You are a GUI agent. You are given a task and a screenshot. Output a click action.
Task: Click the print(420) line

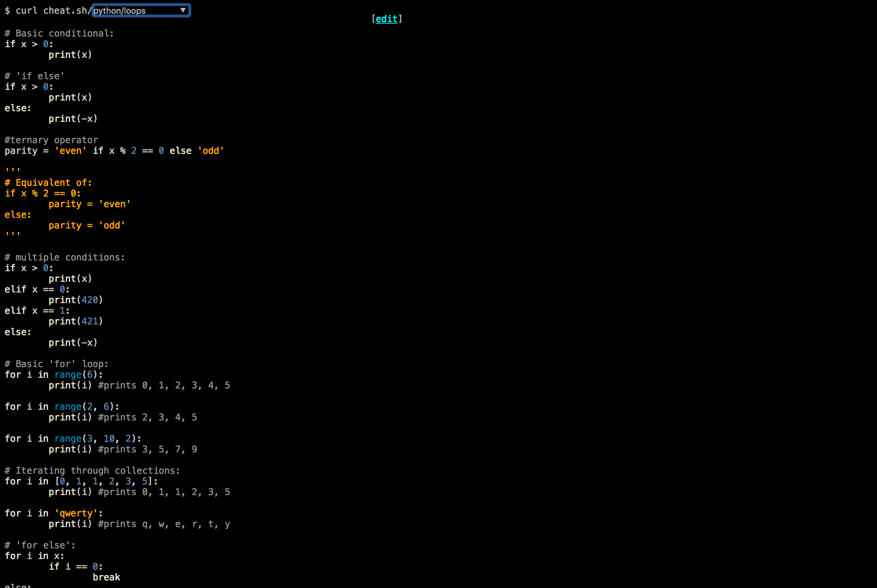click(x=76, y=300)
